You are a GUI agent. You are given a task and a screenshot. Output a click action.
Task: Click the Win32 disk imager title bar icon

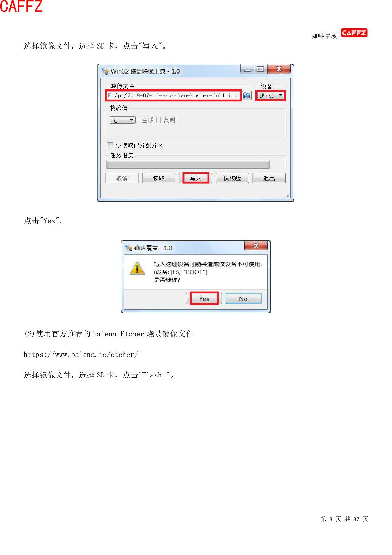click(x=105, y=71)
